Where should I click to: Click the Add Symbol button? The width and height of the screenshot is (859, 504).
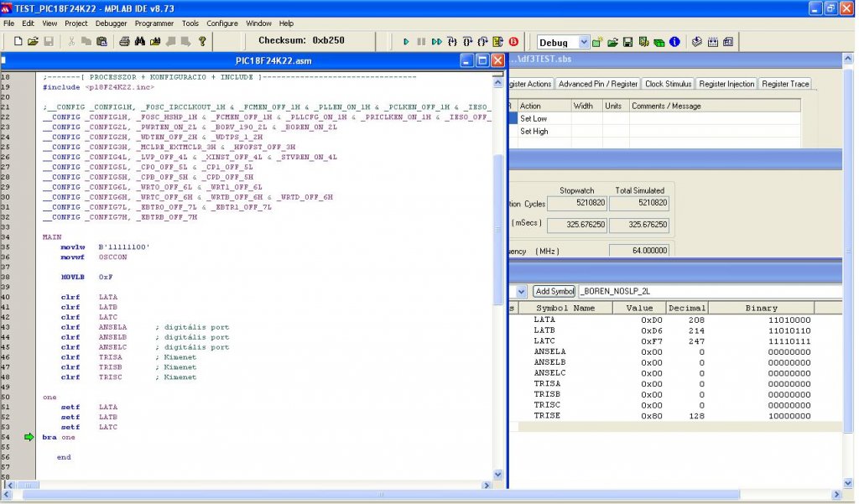click(x=554, y=291)
